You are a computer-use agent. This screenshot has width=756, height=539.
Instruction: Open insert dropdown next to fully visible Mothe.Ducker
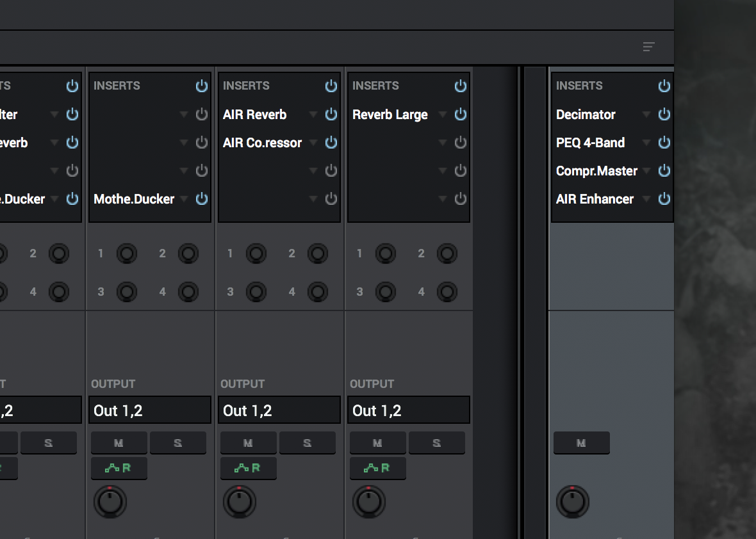[184, 199]
